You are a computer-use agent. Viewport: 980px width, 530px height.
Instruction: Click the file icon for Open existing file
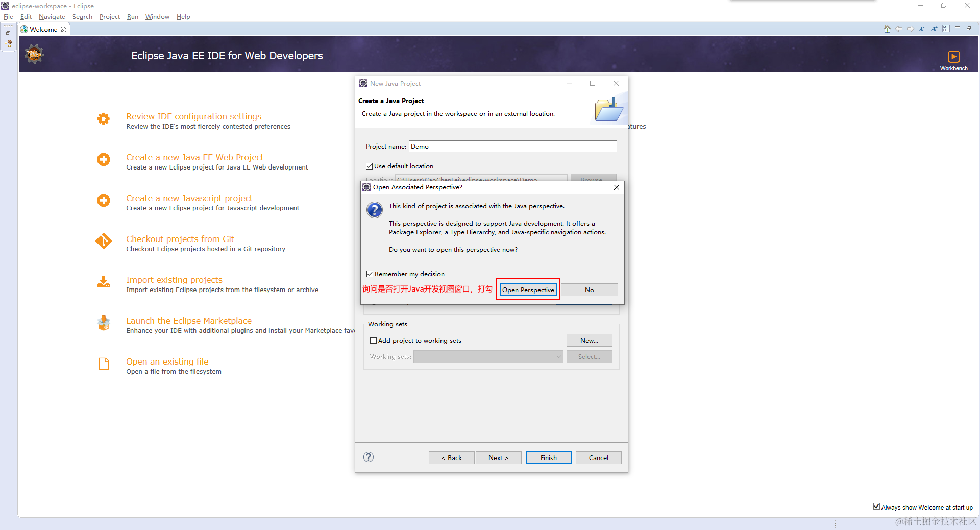click(x=104, y=364)
